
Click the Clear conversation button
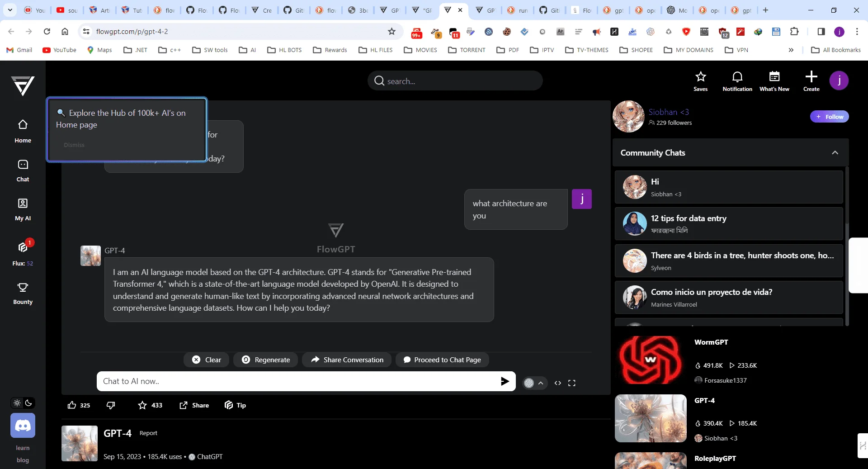click(206, 360)
